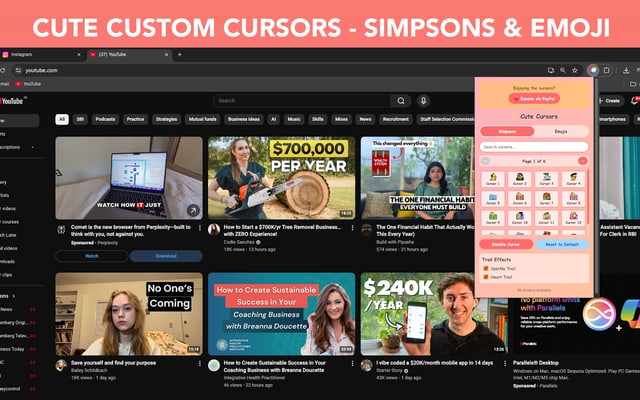Image resolution: width=640 pixels, height=400 pixels.
Task: Switch to the Emoji cursor tab
Action: click(561, 131)
